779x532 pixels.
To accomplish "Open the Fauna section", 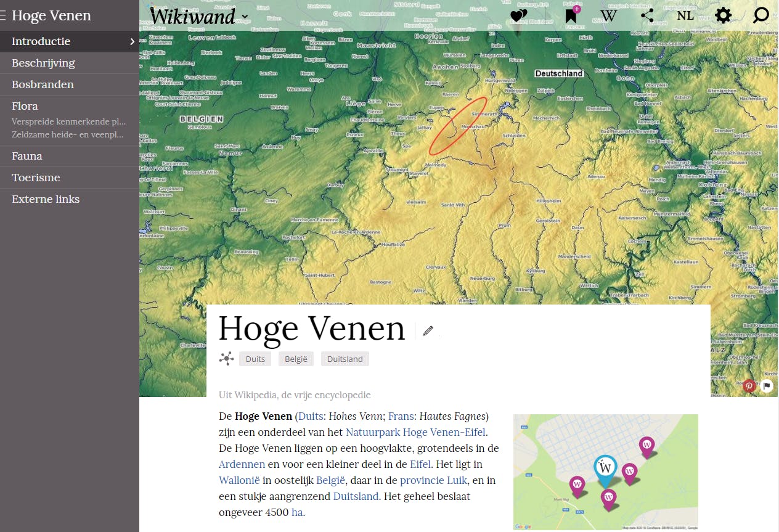I will click(27, 156).
